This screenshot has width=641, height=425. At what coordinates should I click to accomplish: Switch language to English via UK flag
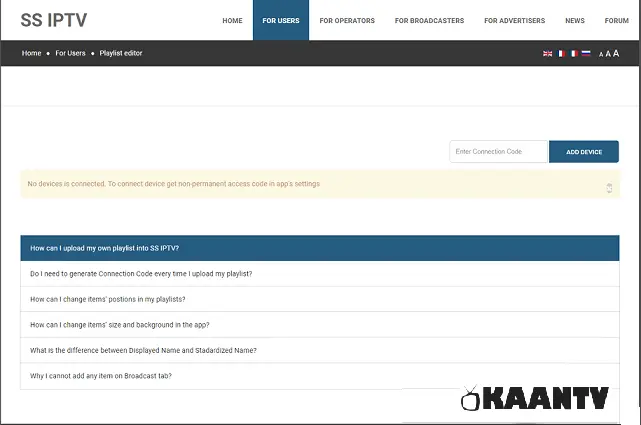click(547, 53)
